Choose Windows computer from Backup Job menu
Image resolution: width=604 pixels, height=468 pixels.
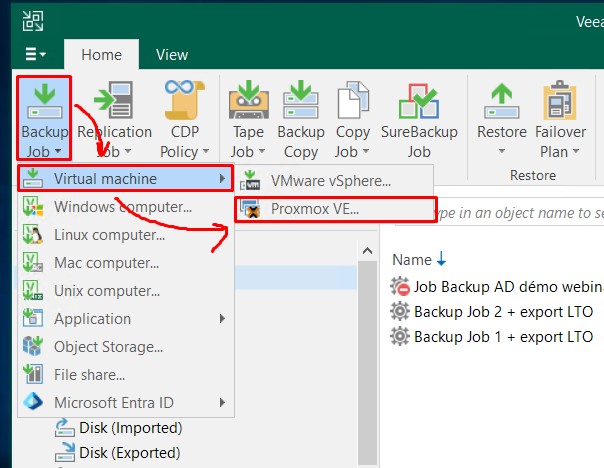[x=122, y=207]
